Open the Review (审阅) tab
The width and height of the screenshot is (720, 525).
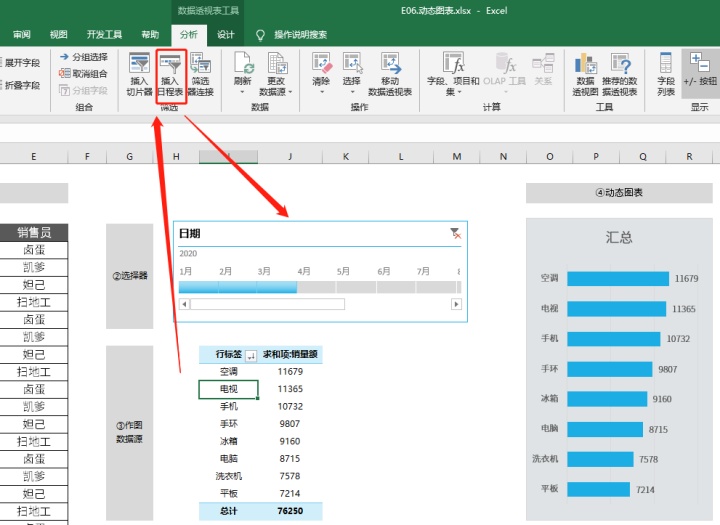pos(22,34)
